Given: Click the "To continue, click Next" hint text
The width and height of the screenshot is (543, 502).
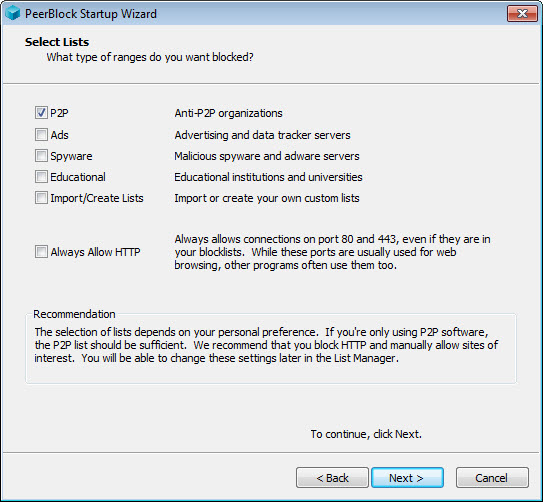Looking at the screenshot, I should point(366,434).
